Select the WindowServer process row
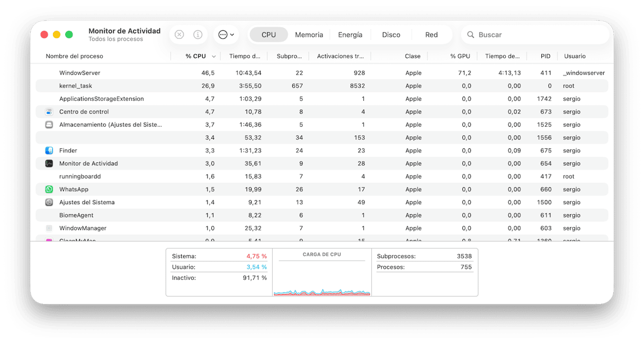The height and width of the screenshot is (344, 644). point(322,73)
